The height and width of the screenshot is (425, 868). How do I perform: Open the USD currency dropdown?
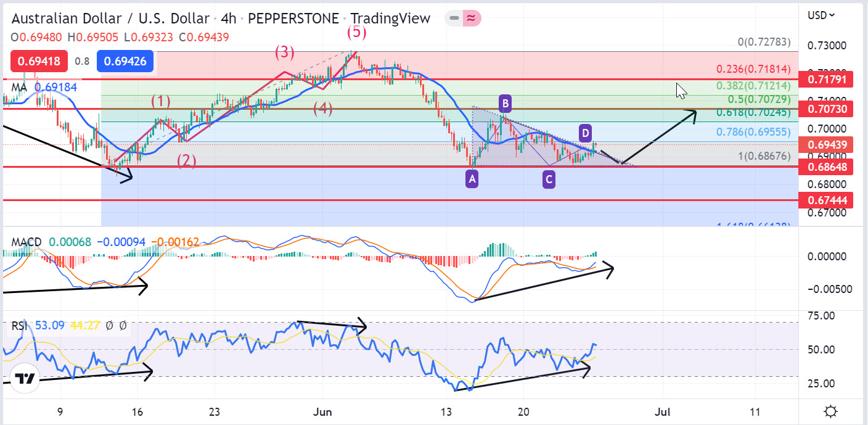[x=822, y=15]
